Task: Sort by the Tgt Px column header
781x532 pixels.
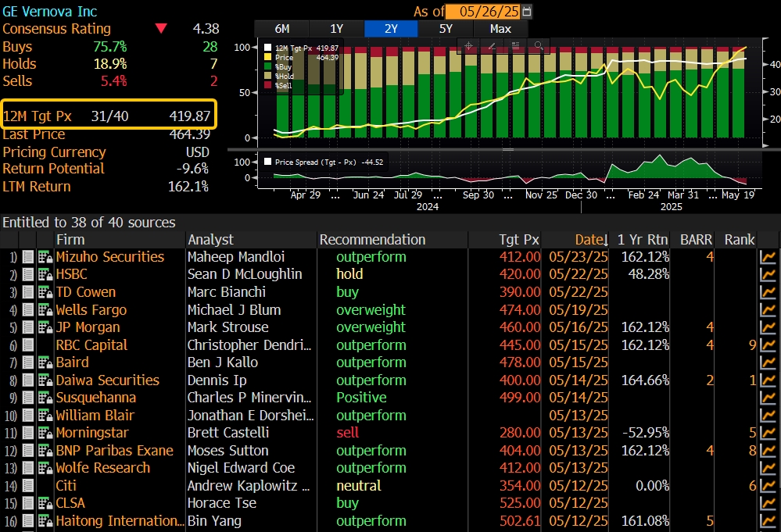Action: 519,240
